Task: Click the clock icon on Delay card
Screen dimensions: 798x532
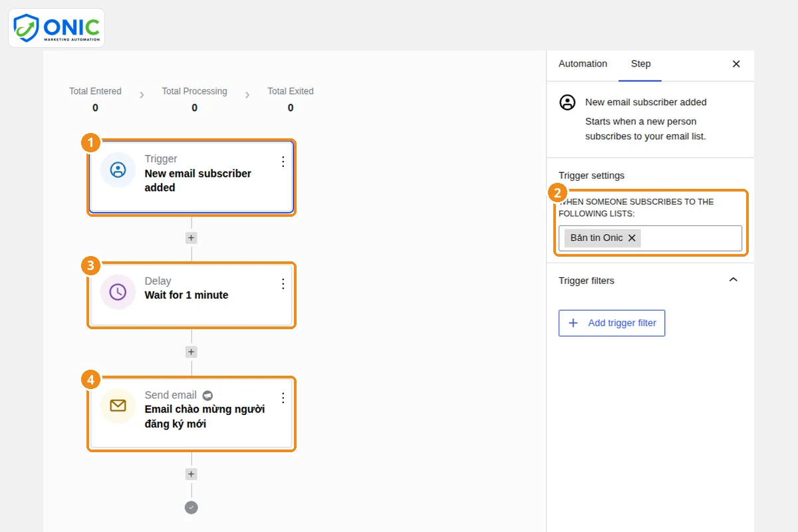Action: pyautogui.click(x=118, y=292)
